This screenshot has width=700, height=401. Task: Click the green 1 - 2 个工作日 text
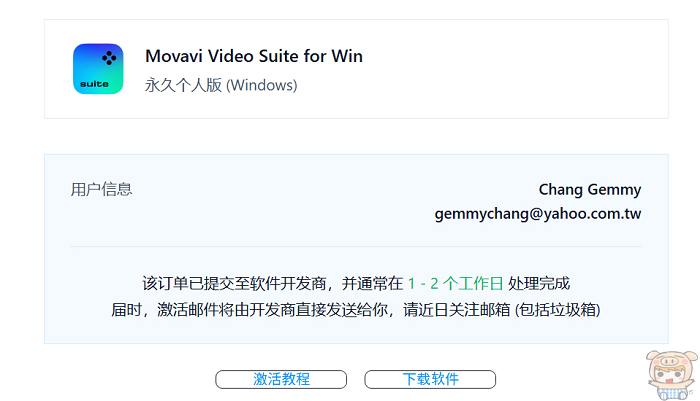pos(455,284)
